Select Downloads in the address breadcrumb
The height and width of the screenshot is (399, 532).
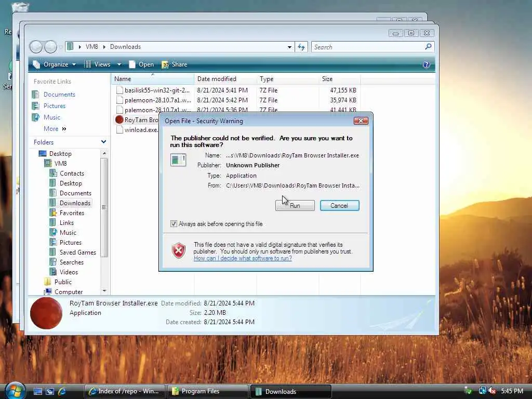[x=125, y=47]
